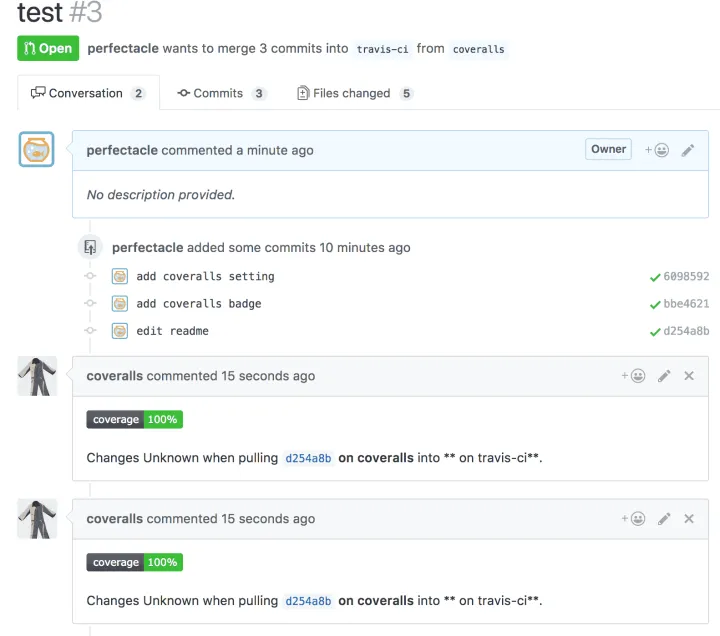
Task: Add reaction to perfectacle's comment
Action: 657,150
